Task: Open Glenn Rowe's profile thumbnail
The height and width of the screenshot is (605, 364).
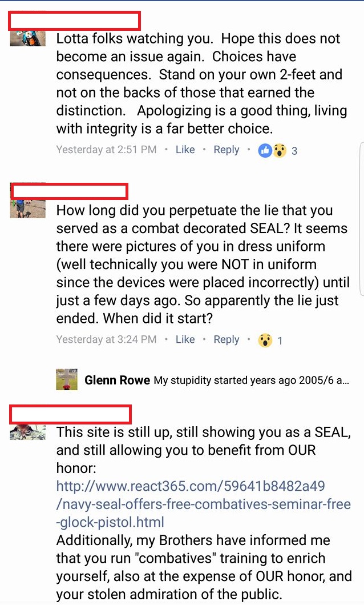Action: [67, 380]
